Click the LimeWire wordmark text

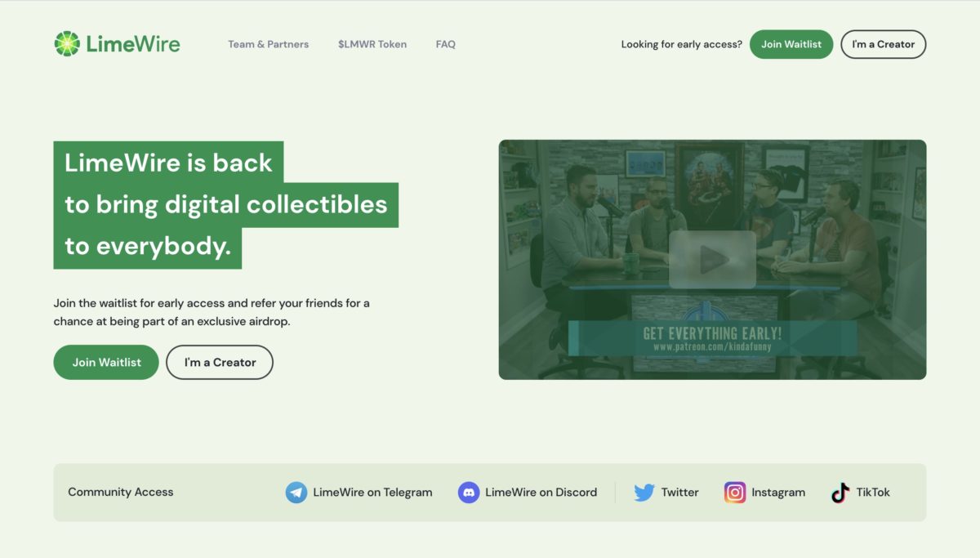click(x=133, y=44)
